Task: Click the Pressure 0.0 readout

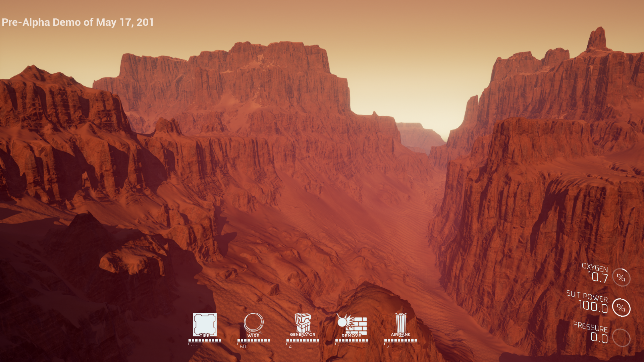Action: click(599, 338)
